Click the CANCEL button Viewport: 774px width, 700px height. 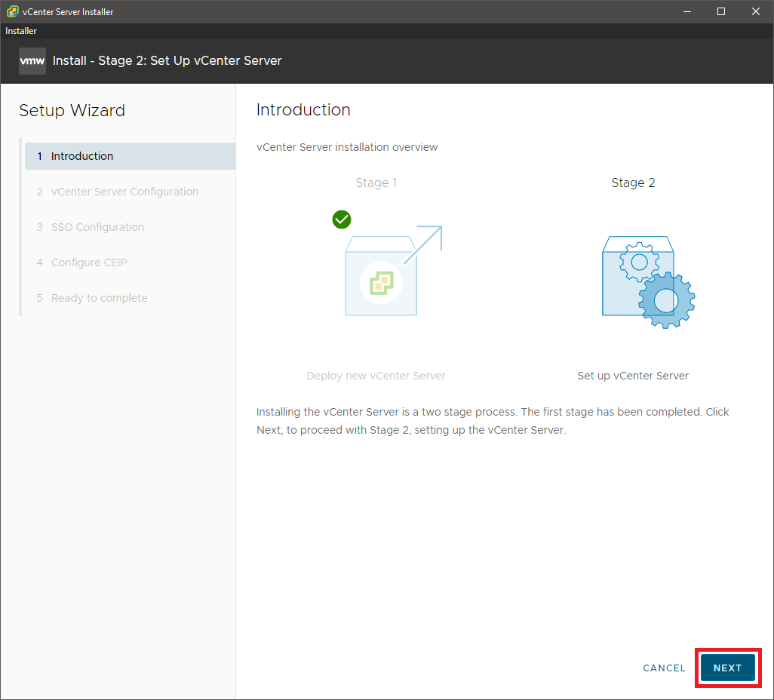click(x=664, y=668)
